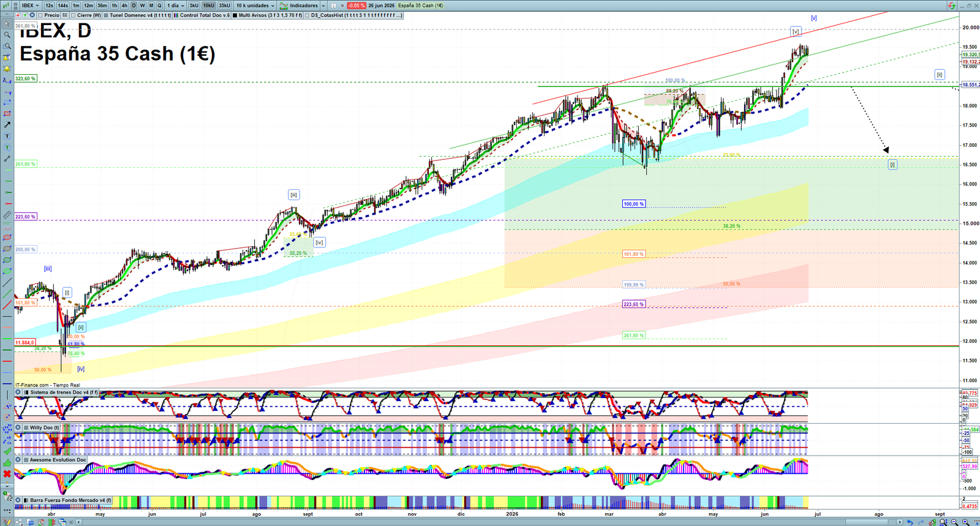Pick the black arrow drawing tool

click(7, 125)
